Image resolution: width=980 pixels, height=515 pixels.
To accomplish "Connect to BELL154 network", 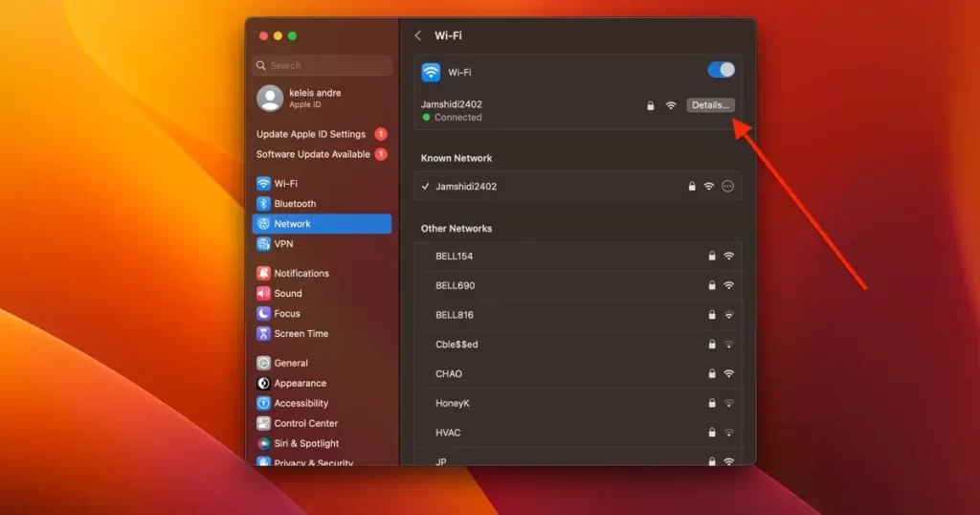I will 577,257.
